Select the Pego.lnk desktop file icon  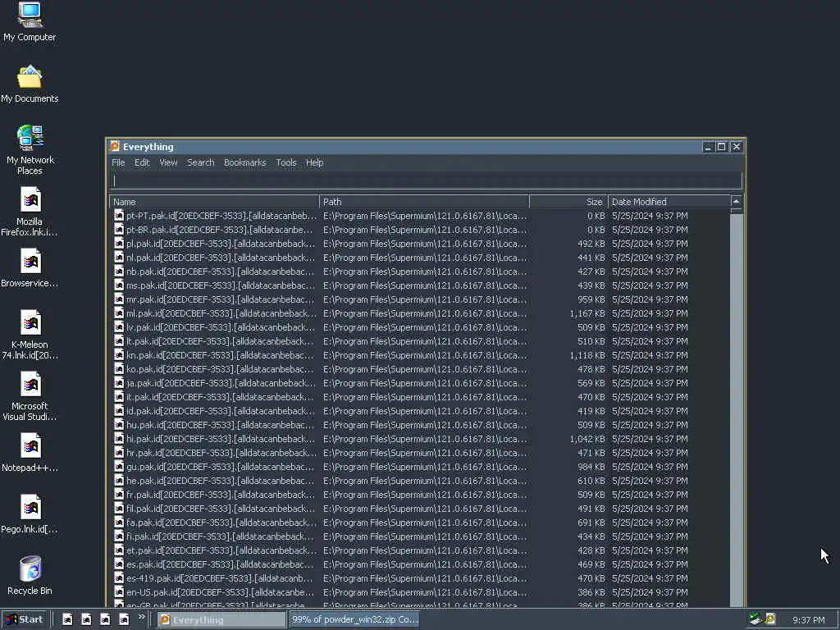tap(30, 508)
